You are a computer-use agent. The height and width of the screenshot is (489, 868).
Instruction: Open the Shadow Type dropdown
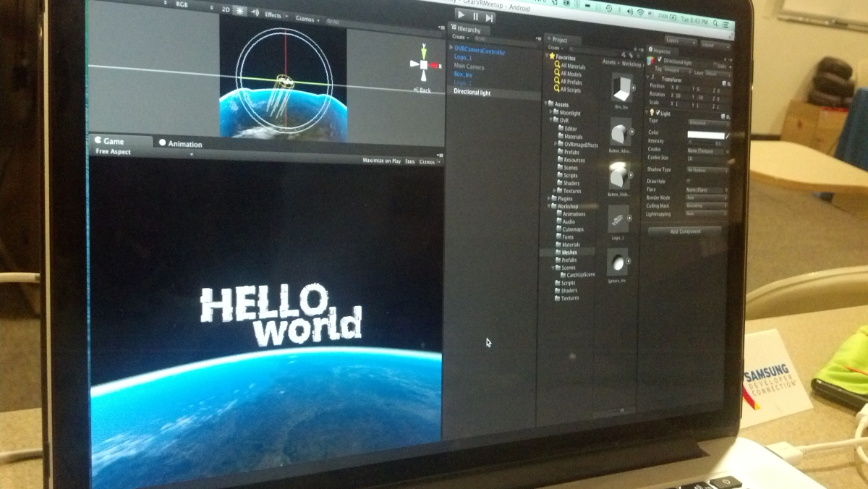(706, 170)
